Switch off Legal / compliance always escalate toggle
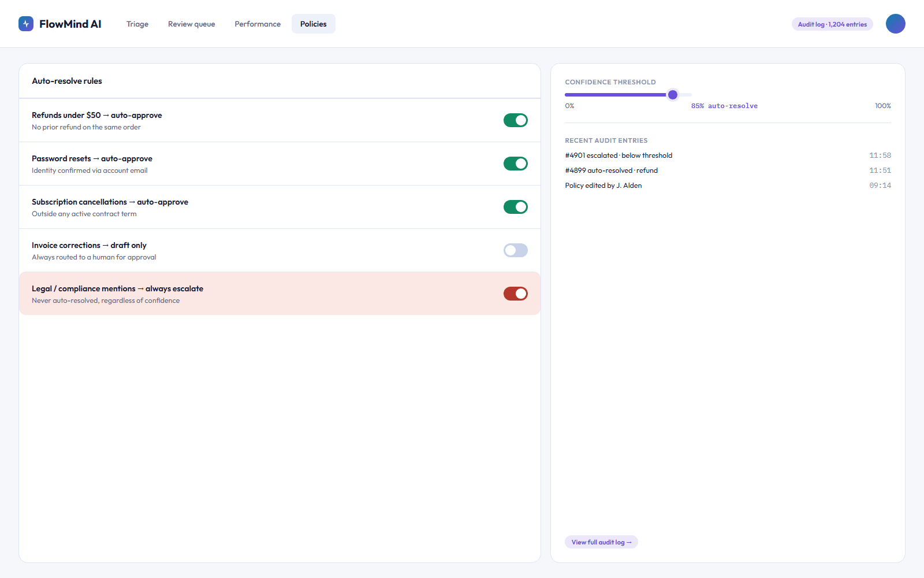 click(516, 294)
